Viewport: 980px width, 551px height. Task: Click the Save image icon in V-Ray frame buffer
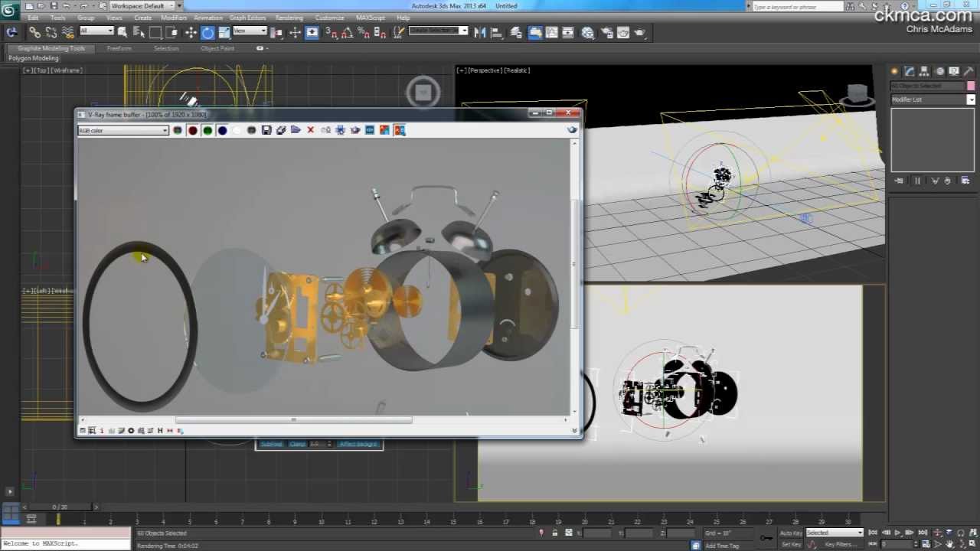(x=266, y=130)
